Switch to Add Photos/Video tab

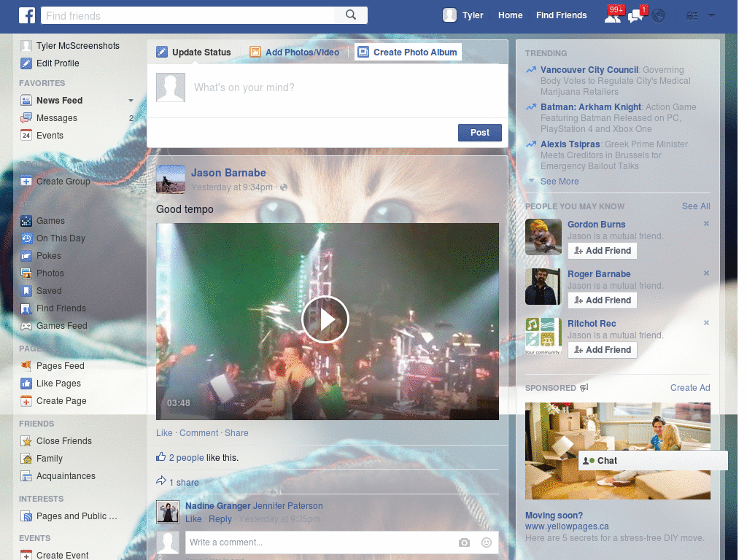pos(295,52)
